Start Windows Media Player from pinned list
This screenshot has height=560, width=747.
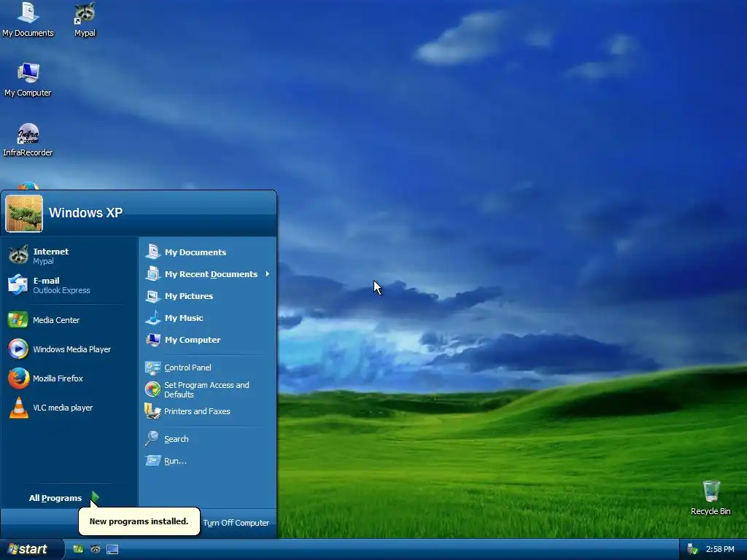coord(69,349)
